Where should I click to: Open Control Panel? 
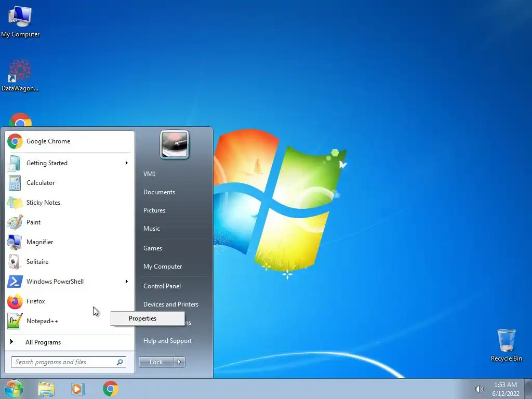(x=162, y=286)
